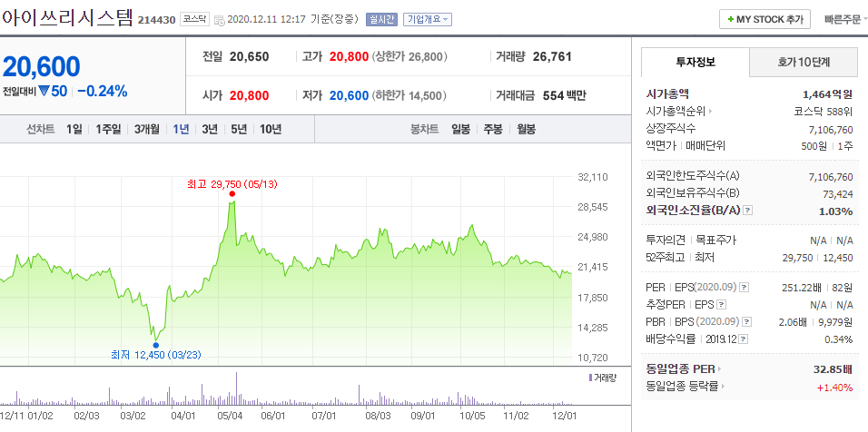Show the 일봉 candlestick chart

tap(460, 130)
